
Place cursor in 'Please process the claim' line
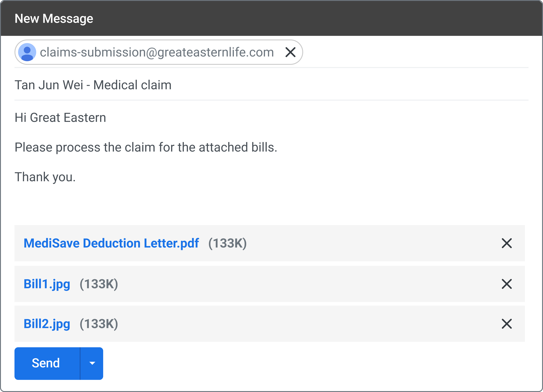(146, 147)
